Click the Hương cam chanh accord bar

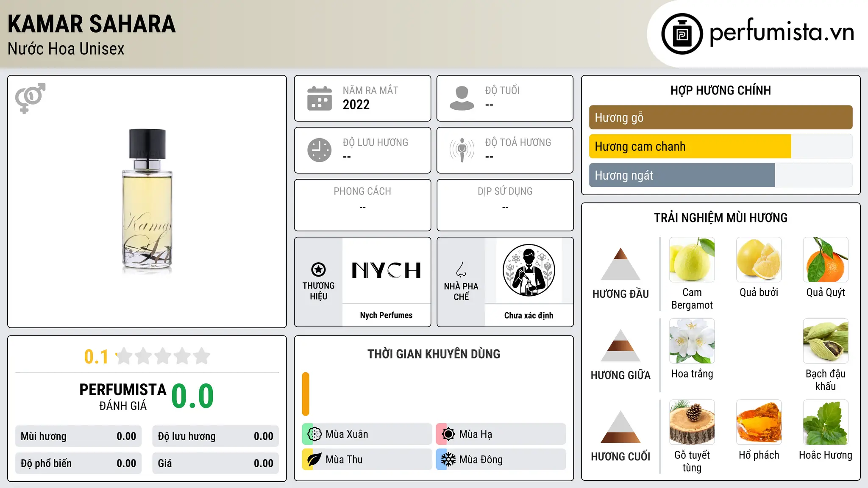[x=721, y=147]
